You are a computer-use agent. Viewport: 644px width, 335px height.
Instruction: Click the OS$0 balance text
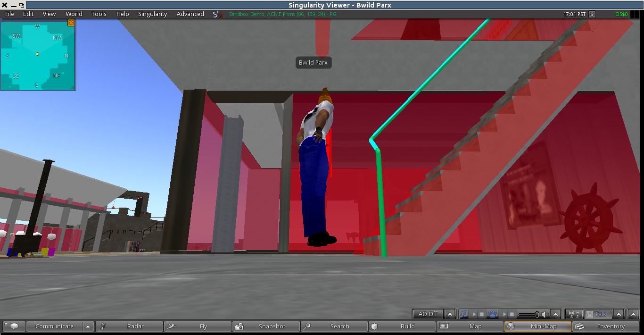pos(621,14)
